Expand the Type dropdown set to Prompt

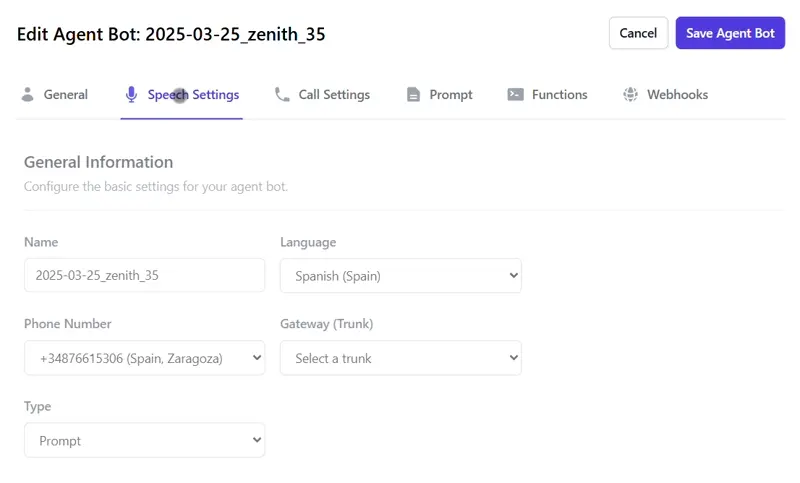coord(144,441)
